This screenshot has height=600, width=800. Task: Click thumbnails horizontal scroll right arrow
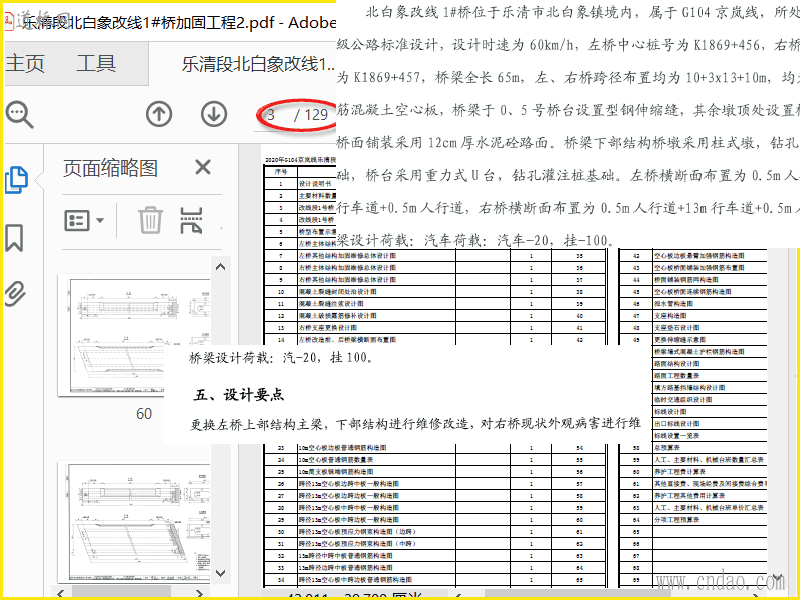coord(199,594)
